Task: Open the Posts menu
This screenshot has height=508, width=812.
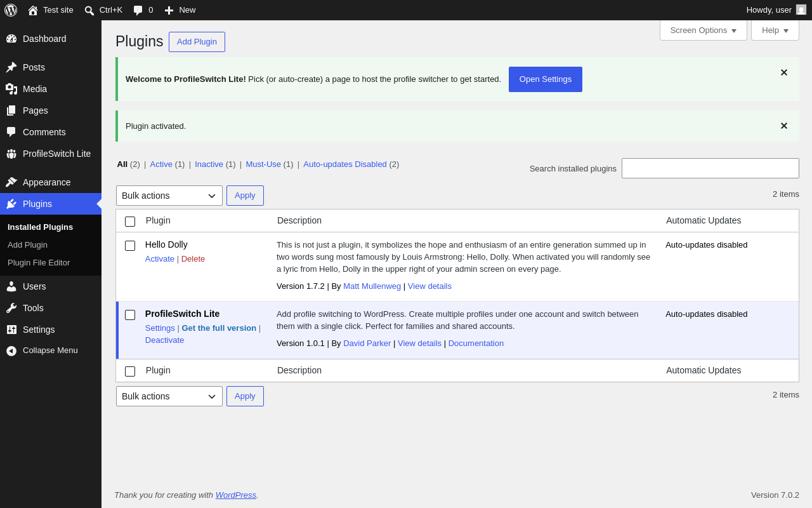Action: pyautogui.click(x=51, y=67)
